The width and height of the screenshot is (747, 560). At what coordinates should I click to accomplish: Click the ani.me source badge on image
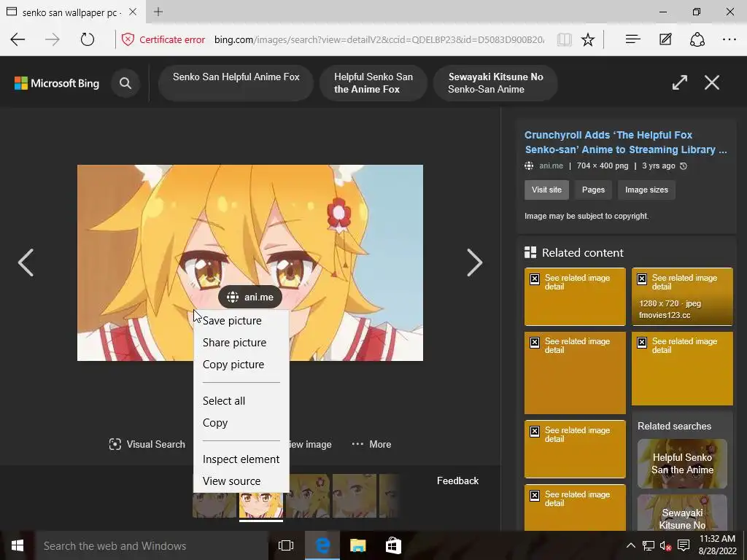[x=250, y=297]
